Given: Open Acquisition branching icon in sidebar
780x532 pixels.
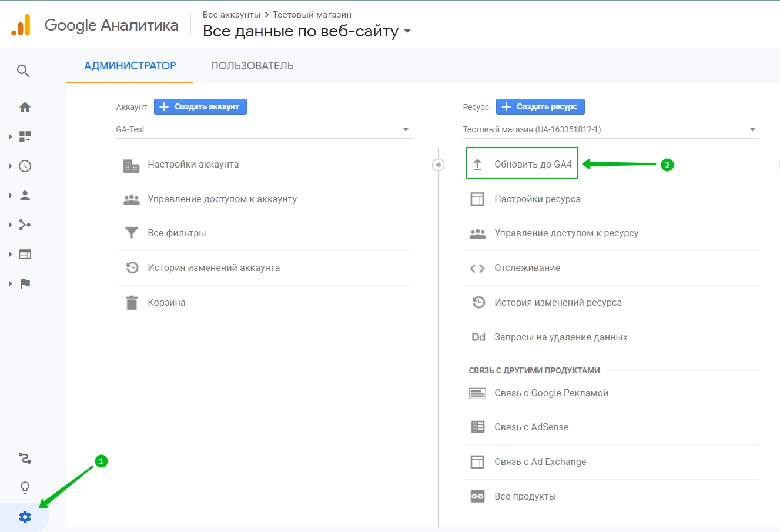Looking at the screenshot, I should click(25, 225).
